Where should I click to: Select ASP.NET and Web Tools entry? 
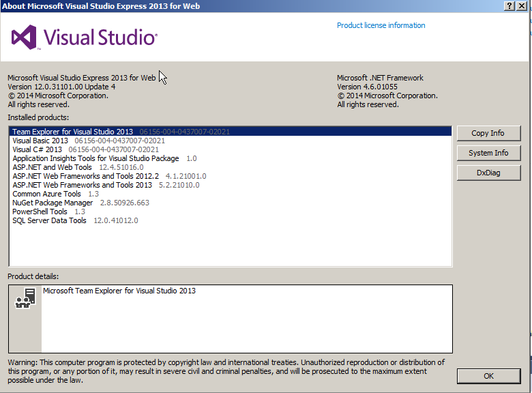(231, 167)
